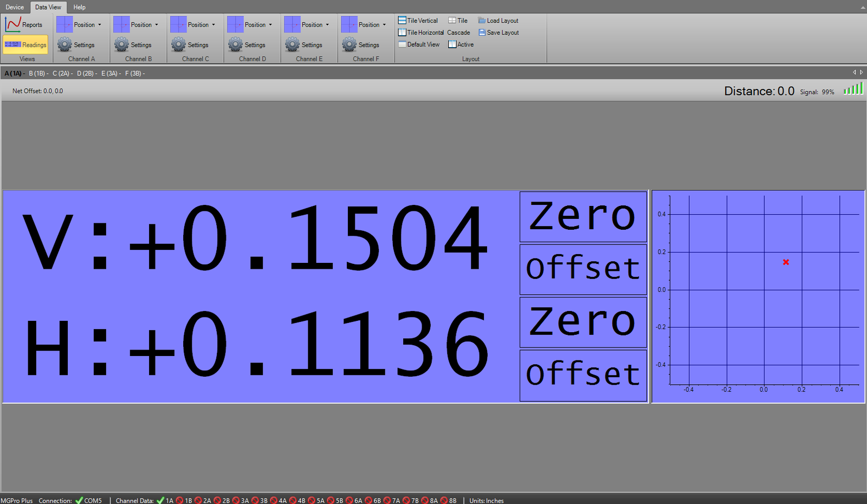The height and width of the screenshot is (504, 867).
Task: Switch to the F (3B) channel tab
Action: click(x=135, y=73)
